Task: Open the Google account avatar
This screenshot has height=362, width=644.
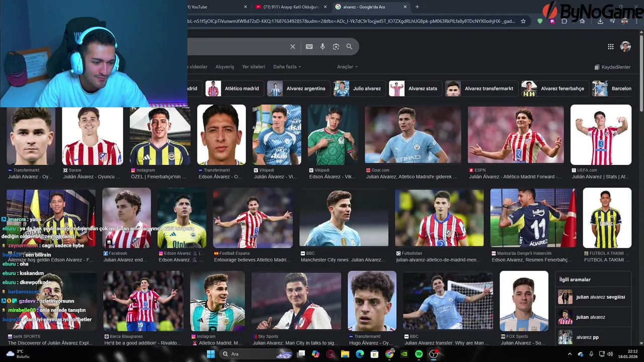Action: 626,47
